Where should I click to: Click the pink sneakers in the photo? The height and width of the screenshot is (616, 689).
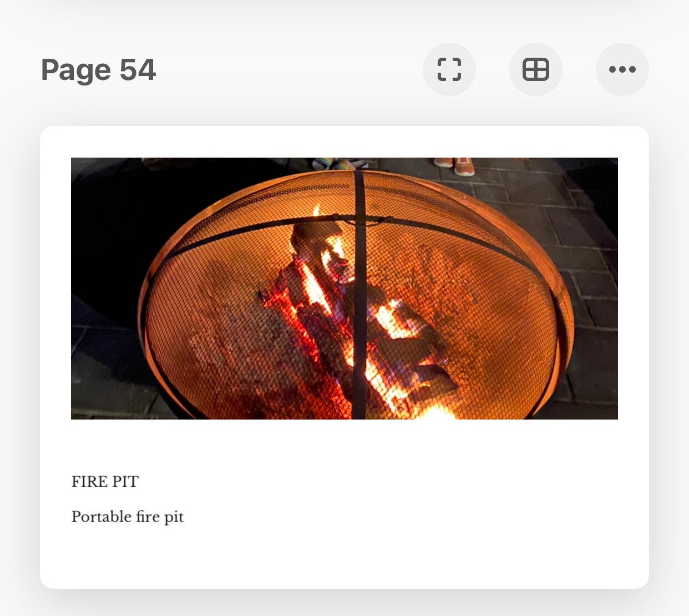tap(454, 165)
